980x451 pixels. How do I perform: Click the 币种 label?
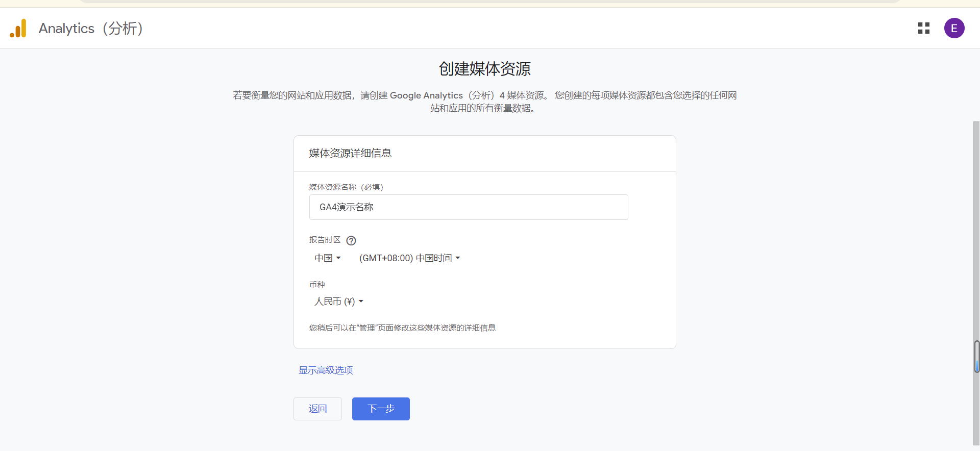[x=317, y=285]
